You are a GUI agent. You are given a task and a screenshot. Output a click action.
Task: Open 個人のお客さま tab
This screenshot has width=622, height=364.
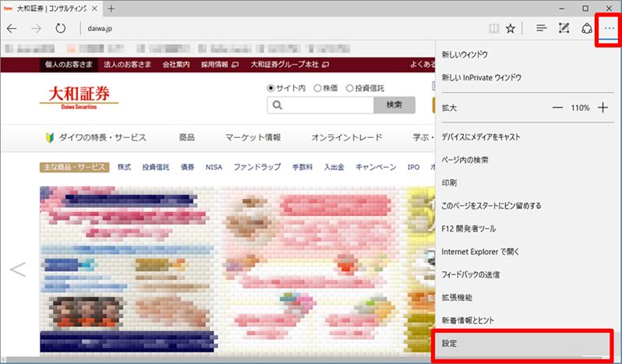(x=69, y=64)
